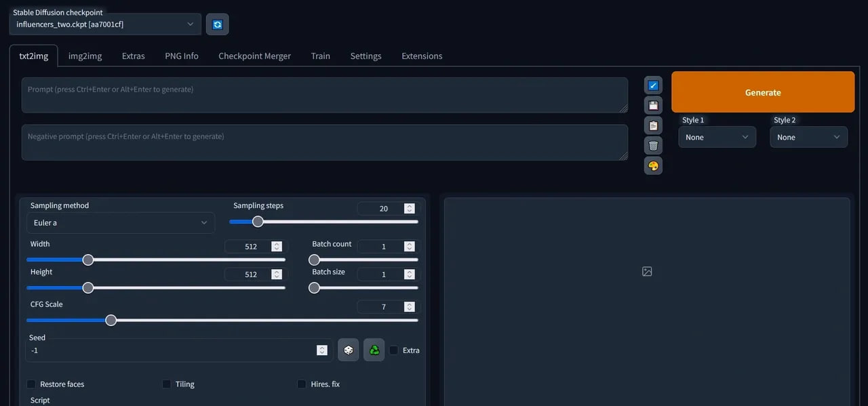Open the Stable Diffusion checkpoint dropdown
868x406 pixels.
[105, 24]
